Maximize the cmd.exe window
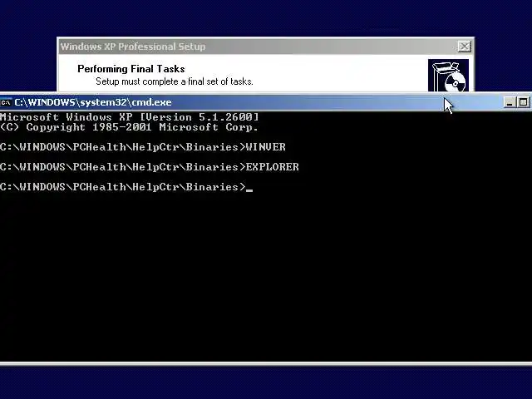Screen dimensions: 532x399 point(523,102)
